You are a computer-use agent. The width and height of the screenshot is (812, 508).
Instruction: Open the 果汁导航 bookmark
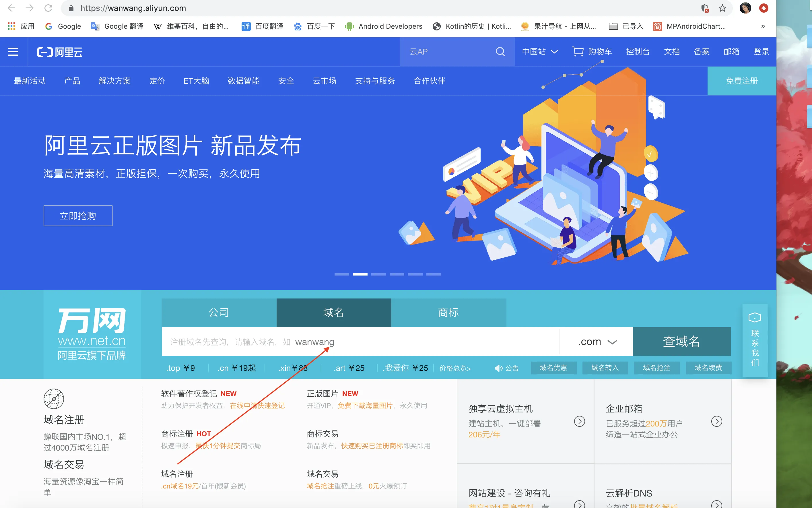pos(558,26)
